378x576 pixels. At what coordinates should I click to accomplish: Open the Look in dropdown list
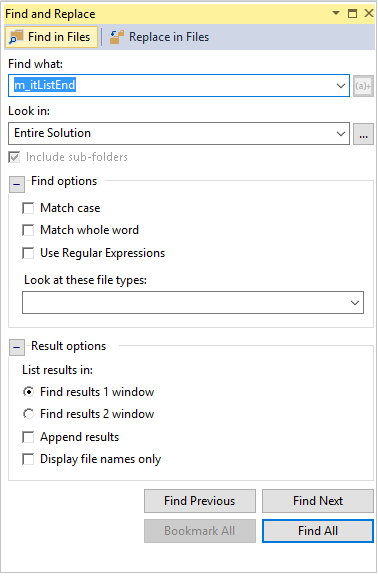coord(341,134)
